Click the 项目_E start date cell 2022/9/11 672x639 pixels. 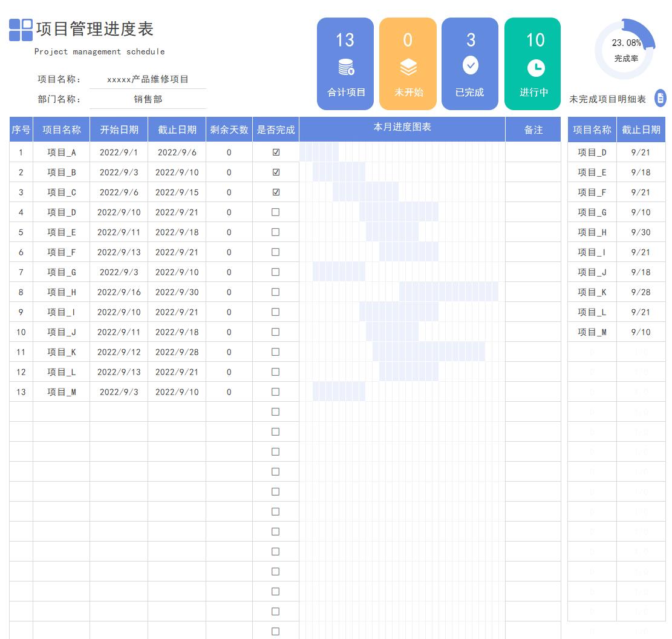coord(119,232)
